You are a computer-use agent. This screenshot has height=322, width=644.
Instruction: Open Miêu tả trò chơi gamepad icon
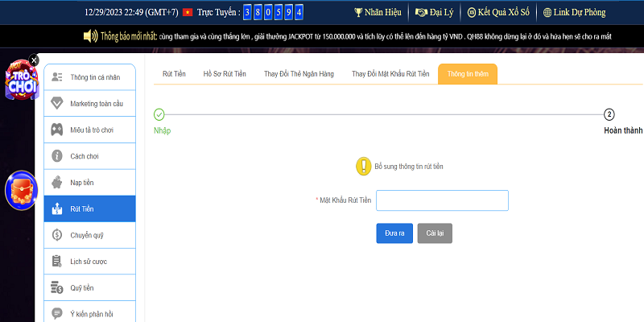click(x=57, y=130)
